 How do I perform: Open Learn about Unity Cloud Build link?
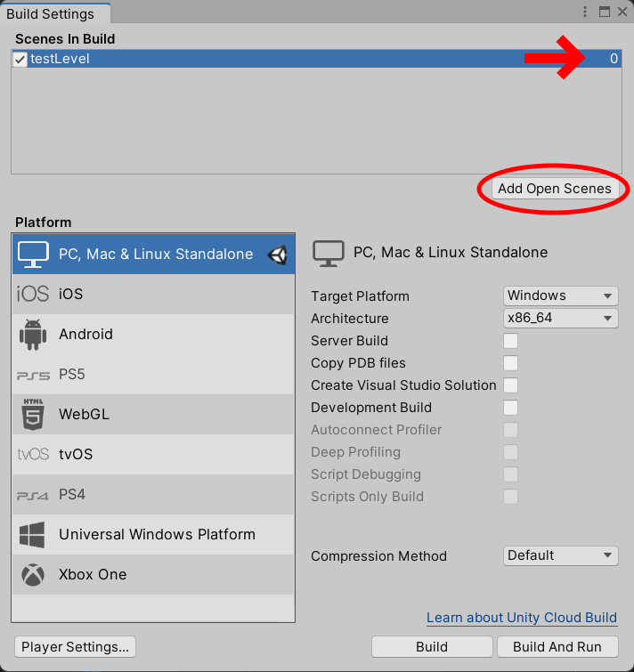[522, 618]
